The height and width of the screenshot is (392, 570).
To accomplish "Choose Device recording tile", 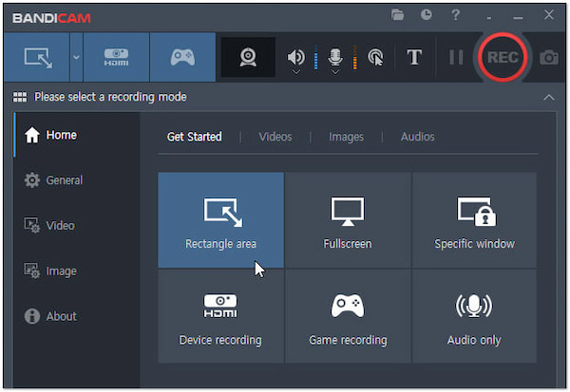I will 221,316.
